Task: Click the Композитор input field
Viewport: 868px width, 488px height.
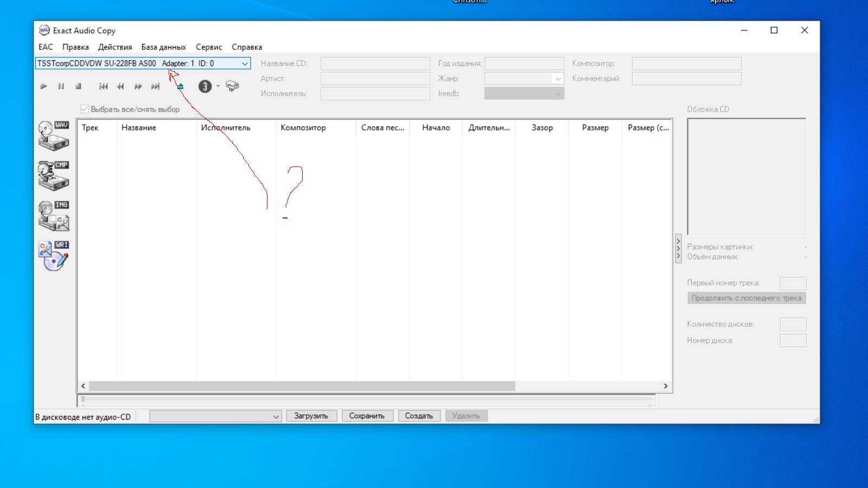Action: pyautogui.click(x=686, y=63)
